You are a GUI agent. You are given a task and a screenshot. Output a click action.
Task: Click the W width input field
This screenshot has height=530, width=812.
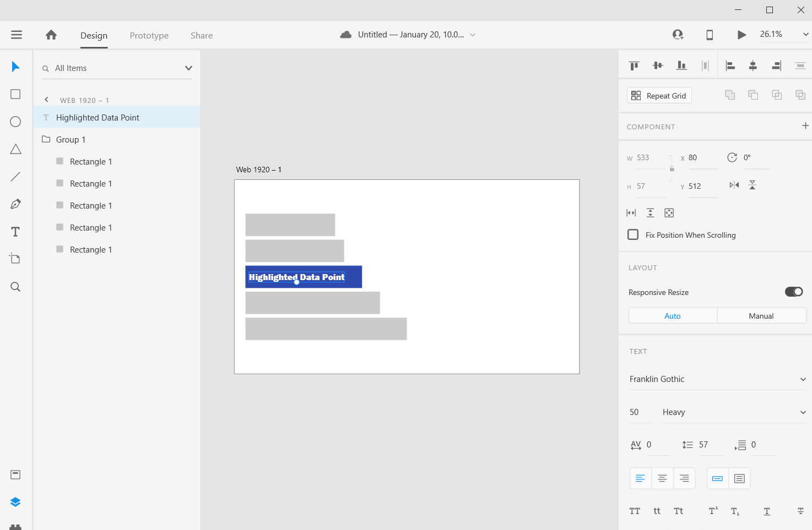(x=650, y=157)
